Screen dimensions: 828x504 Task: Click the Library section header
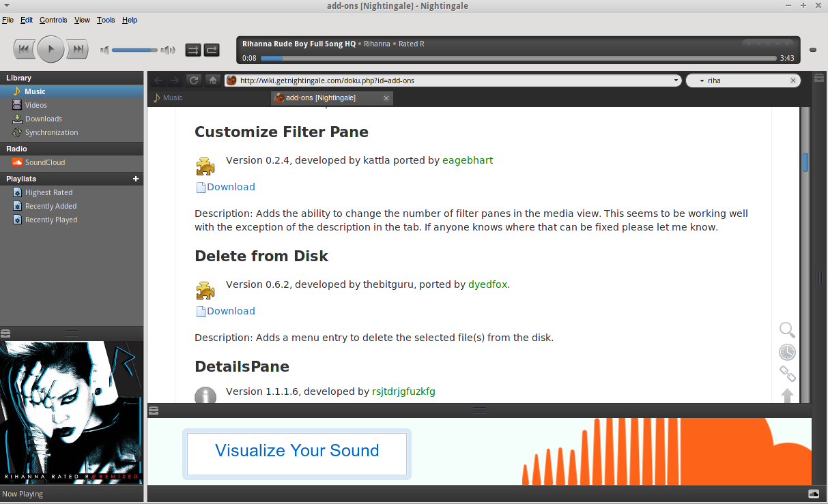72,78
